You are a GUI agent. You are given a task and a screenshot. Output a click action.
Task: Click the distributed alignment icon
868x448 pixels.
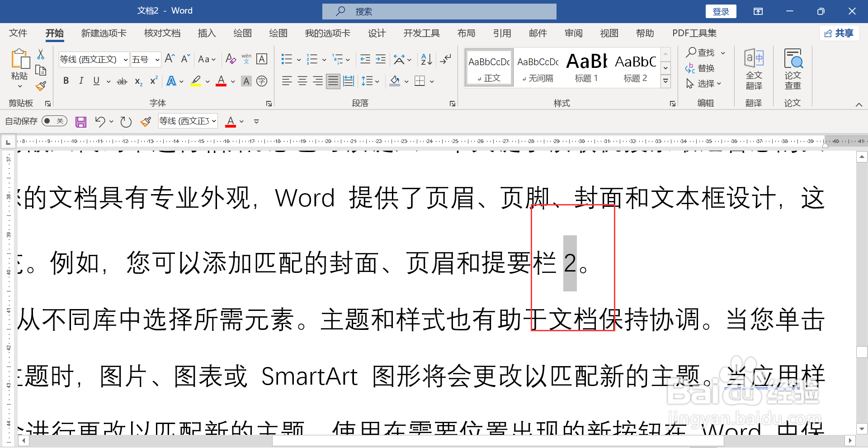pos(349,81)
